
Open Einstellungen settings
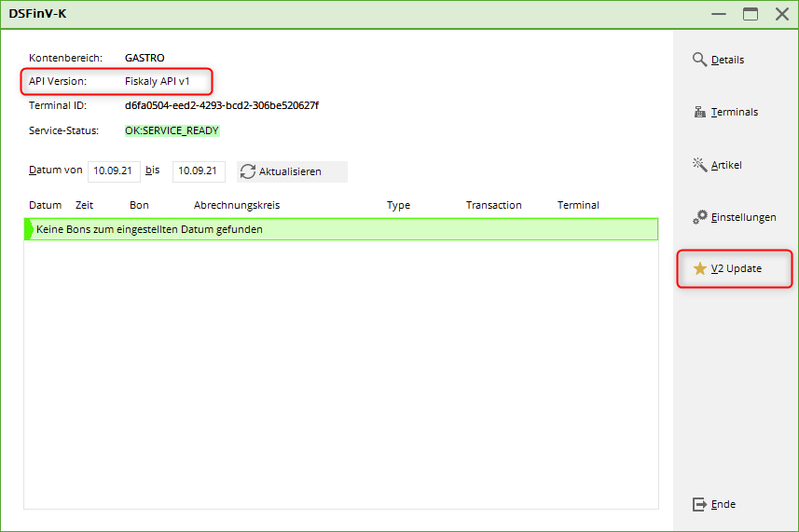pyautogui.click(x=743, y=217)
